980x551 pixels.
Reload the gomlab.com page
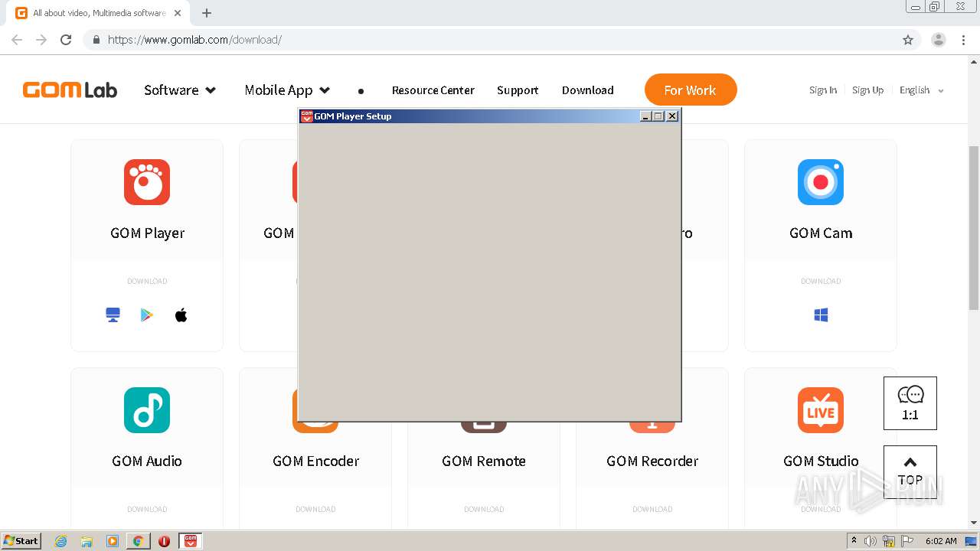click(66, 40)
